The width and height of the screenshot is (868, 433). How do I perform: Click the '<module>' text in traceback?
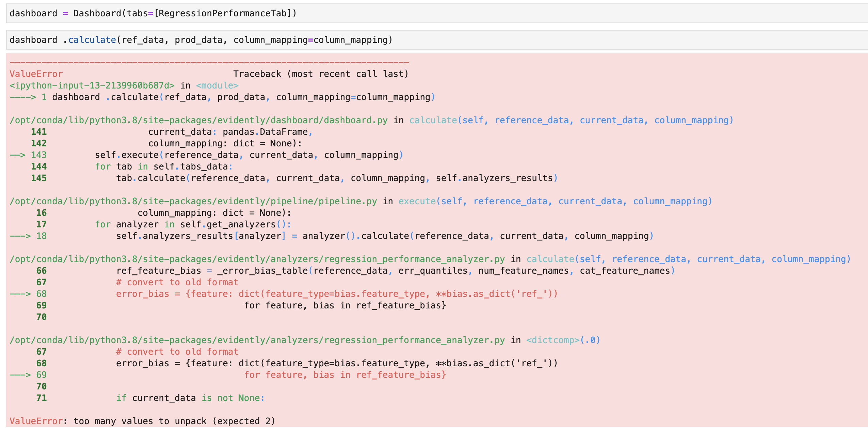point(217,85)
